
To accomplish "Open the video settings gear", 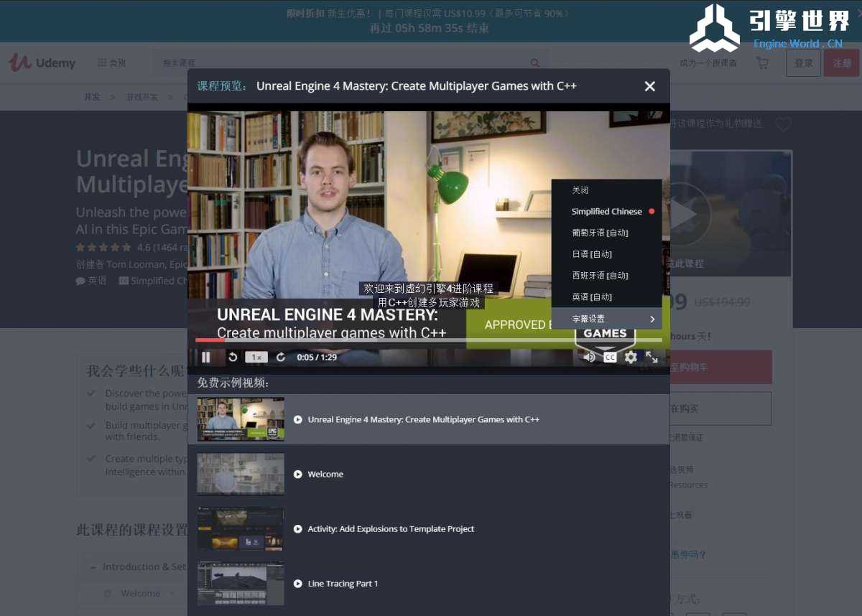I will click(631, 357).
